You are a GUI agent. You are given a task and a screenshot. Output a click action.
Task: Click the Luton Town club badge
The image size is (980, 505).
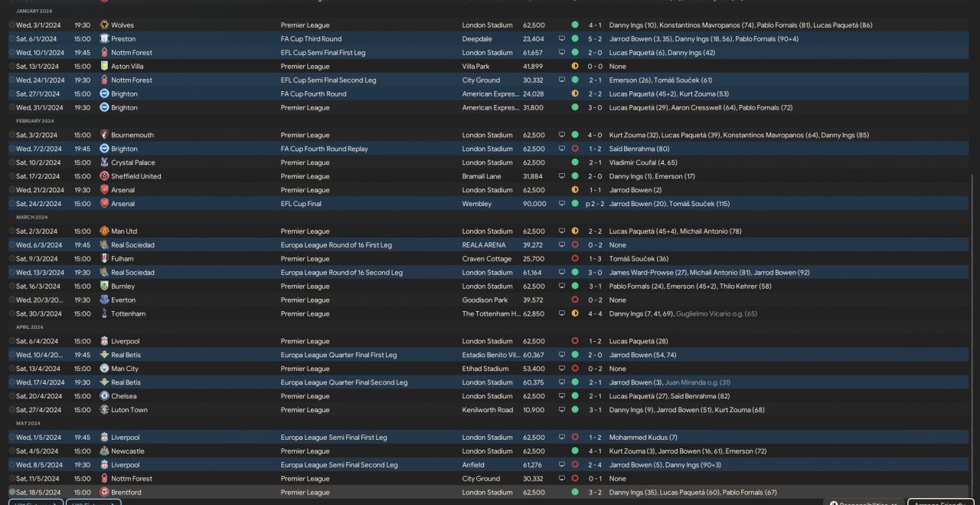104,411
